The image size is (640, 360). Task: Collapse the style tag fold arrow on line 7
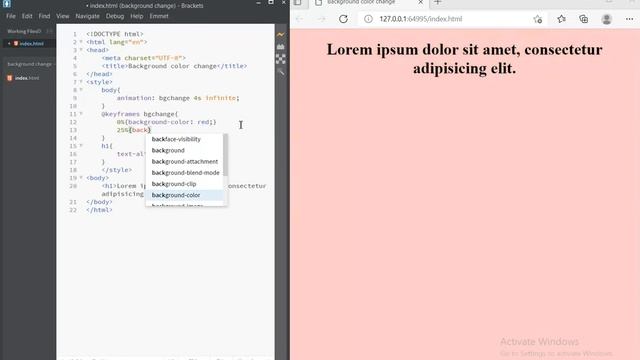[x=81, y=82]
